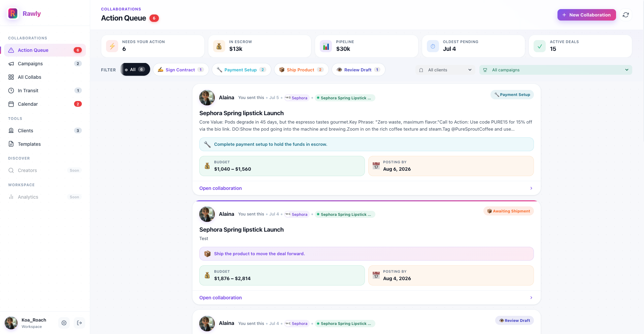This screenshot has height=334, width=644.
Task: Go to Campaigns in sidebar
Action: [x=45, y=64]
